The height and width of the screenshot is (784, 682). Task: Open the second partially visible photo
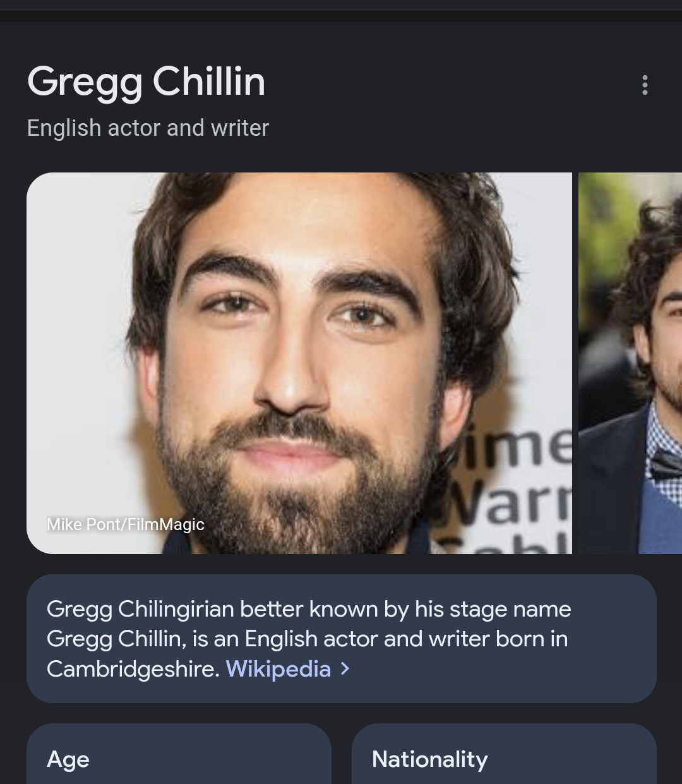[630, 363]
